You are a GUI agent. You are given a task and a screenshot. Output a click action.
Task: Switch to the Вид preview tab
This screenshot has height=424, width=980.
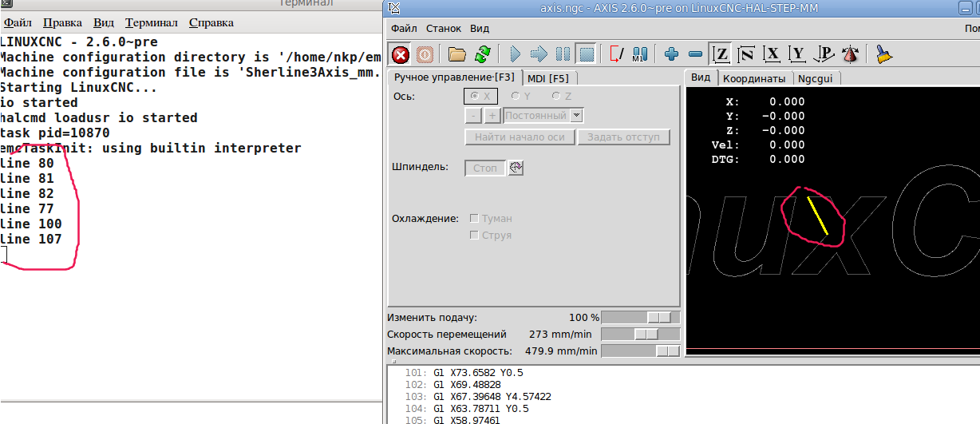[701, 77]
